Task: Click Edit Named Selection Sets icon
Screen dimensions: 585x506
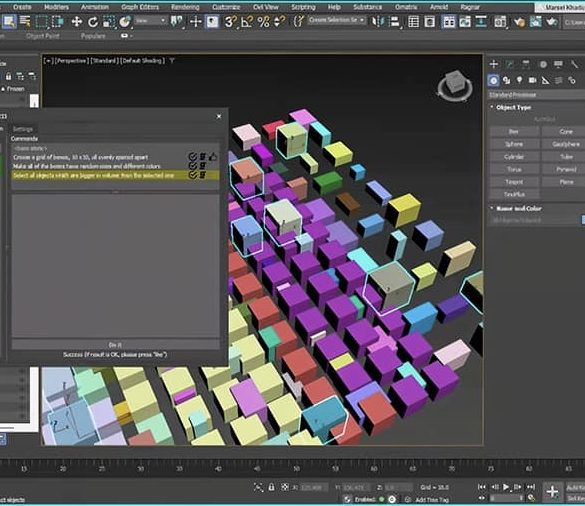Action: tap(298, 22)
